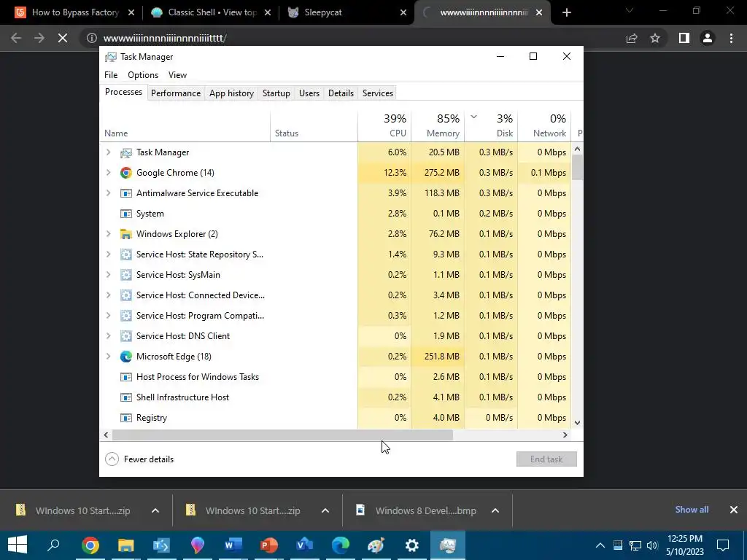
Task: Expand the Google Chrome (14) process group
Action: [109, 173]
